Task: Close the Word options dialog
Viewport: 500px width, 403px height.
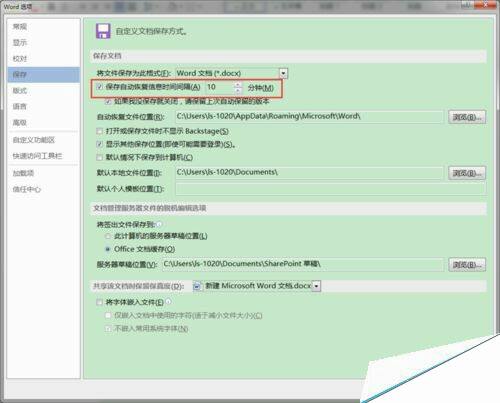Action: (485, 4)
